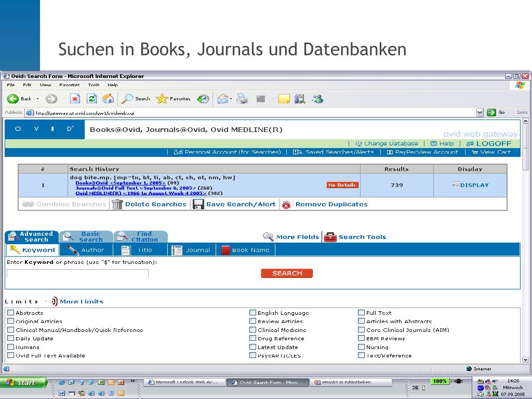Click the trash can Delete Searches icon
Image resolution: width=532 pixels, height=399 pixels.
[x=117, y=204]
